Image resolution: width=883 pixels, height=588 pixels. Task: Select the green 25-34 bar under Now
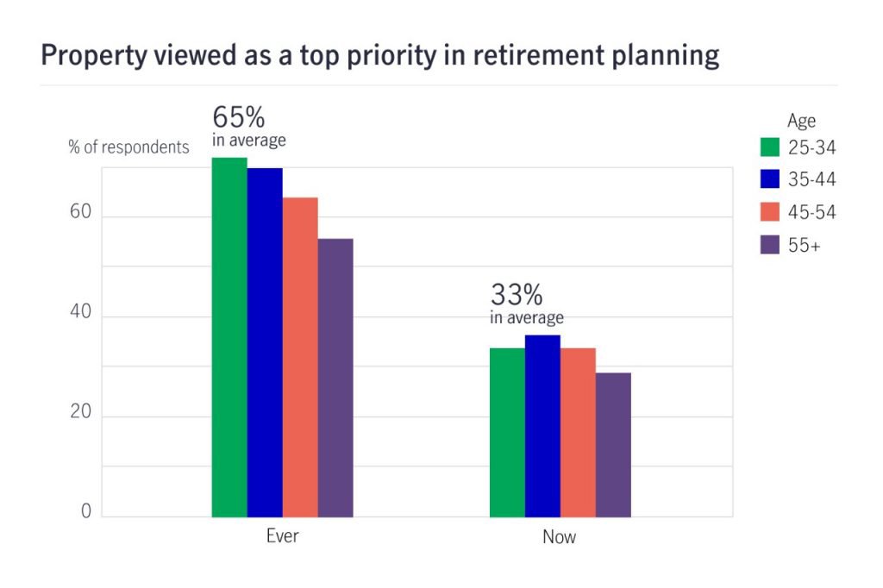click(507, 433)
